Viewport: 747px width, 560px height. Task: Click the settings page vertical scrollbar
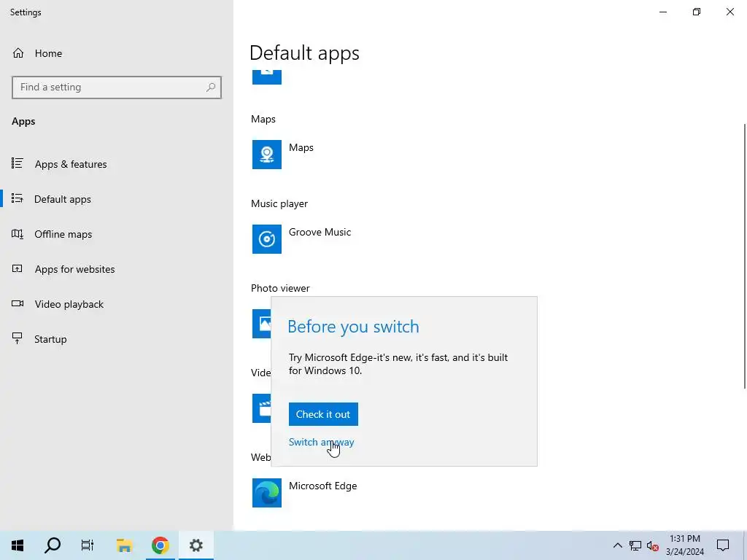744,256
